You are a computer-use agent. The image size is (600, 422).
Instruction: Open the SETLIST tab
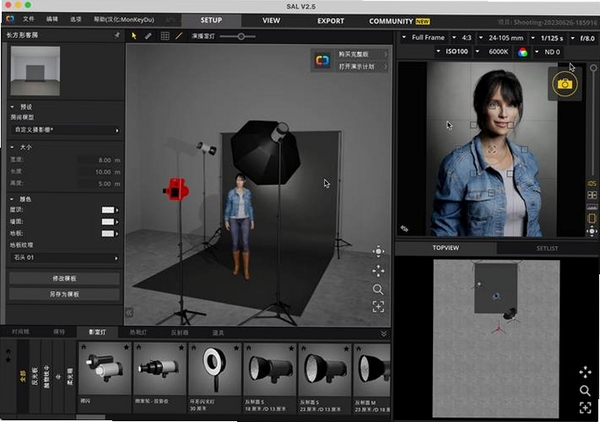coord(547,248)
